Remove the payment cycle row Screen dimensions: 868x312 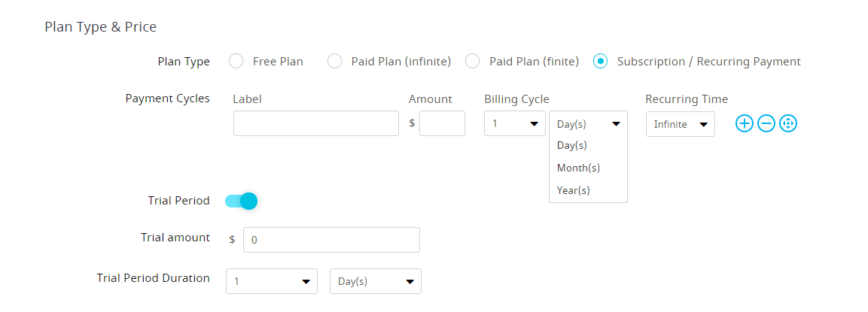tap(766, 124)
